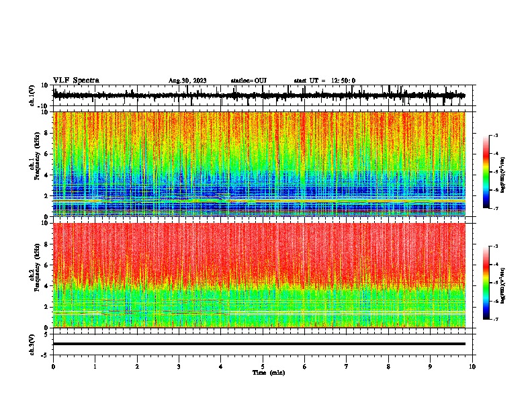The width and height of the screenshot is (532, 411).
Task: Click inside the ch.2 spectrogram panel
Action: click(259, 275)
